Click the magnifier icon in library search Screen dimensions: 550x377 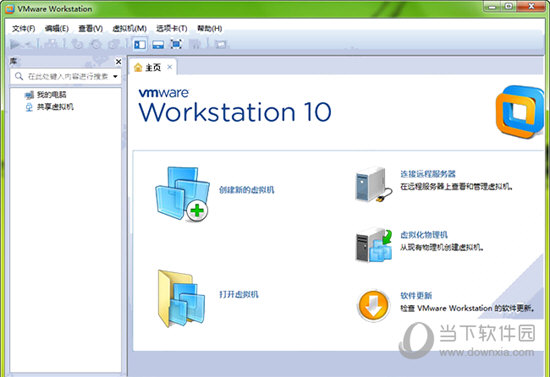pyautogui.click(x=19, y=76)
